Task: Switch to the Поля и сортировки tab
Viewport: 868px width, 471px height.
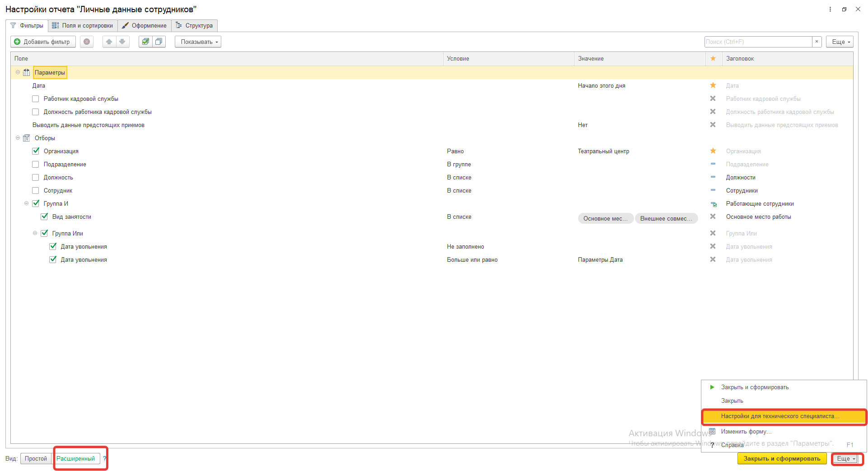Action: pos(83,26)
